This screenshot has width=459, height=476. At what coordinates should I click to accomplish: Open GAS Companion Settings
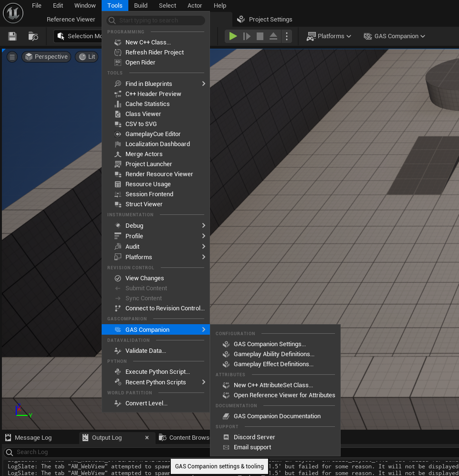coord(275,344)
